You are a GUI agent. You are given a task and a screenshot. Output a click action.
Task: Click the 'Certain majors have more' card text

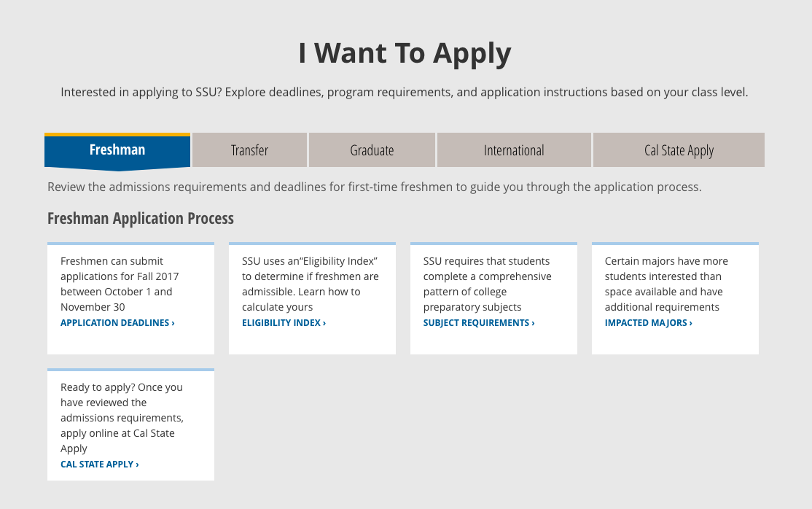click(666, 284)
